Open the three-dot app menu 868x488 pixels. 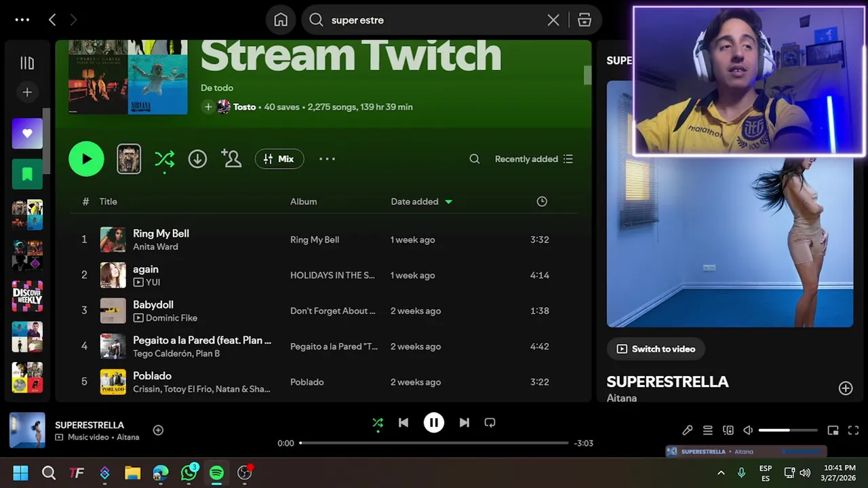click(22, 20)
